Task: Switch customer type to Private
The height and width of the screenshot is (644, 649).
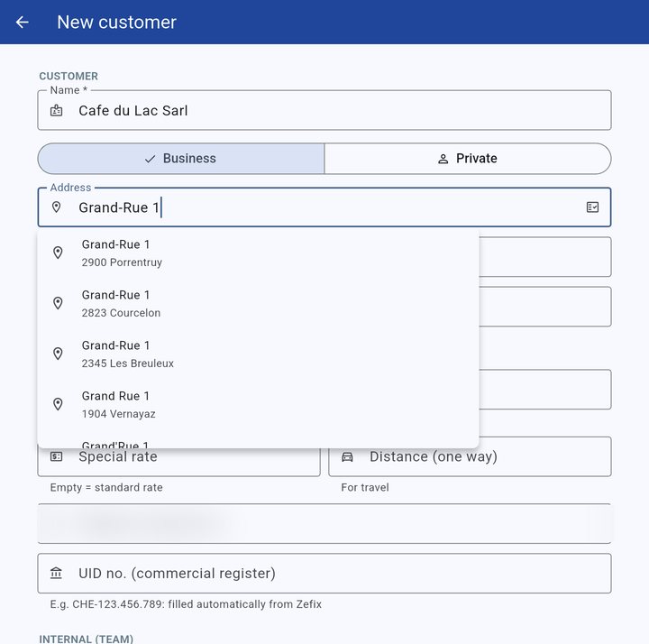Action: (x=468, y=159)
